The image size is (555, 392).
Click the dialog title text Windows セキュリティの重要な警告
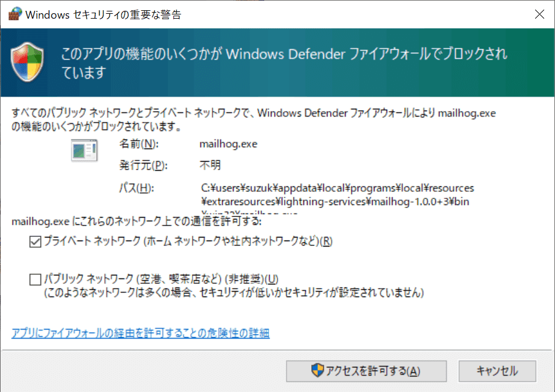pyautogui.click(x=104, y=14)
